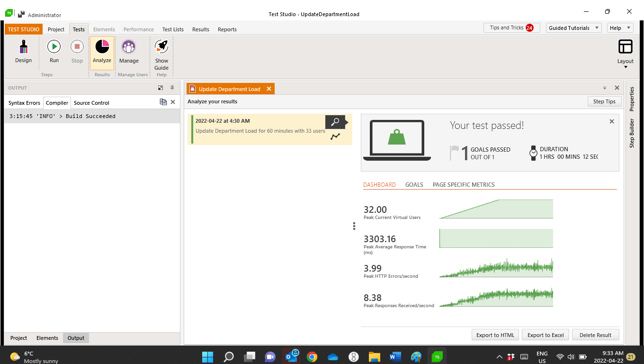Expand the Step Builder side panel
This screenshot has width=644, height=364.
pos(631,133)
